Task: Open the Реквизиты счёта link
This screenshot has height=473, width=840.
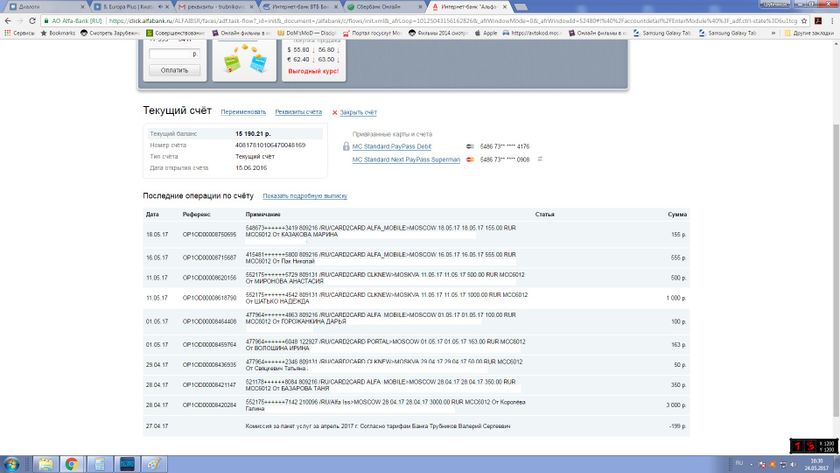Action: (x=299, y=112)
